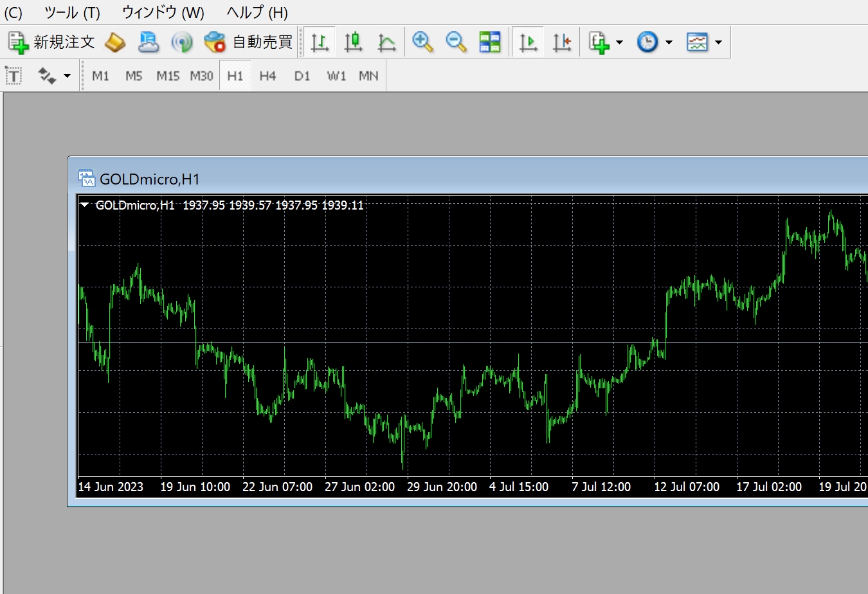This screenshot has height=594, width=868.
Task: Click the chart templates icon
Action: tap(697, 42)
